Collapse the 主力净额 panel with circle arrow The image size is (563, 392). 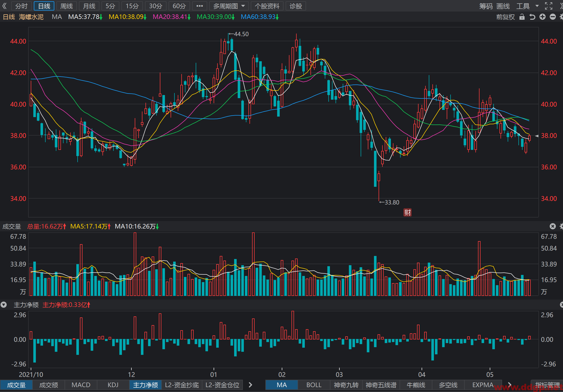coord(4,305)
